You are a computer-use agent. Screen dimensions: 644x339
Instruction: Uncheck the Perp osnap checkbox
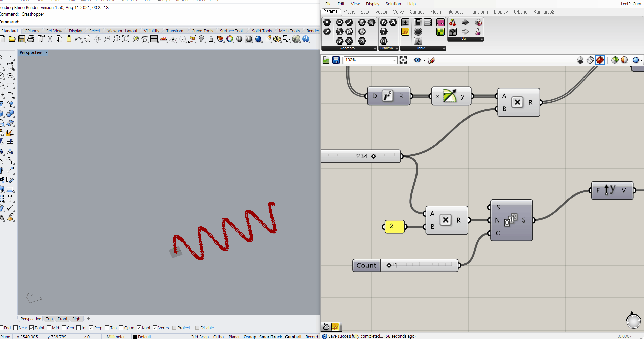tap(91, 328)
